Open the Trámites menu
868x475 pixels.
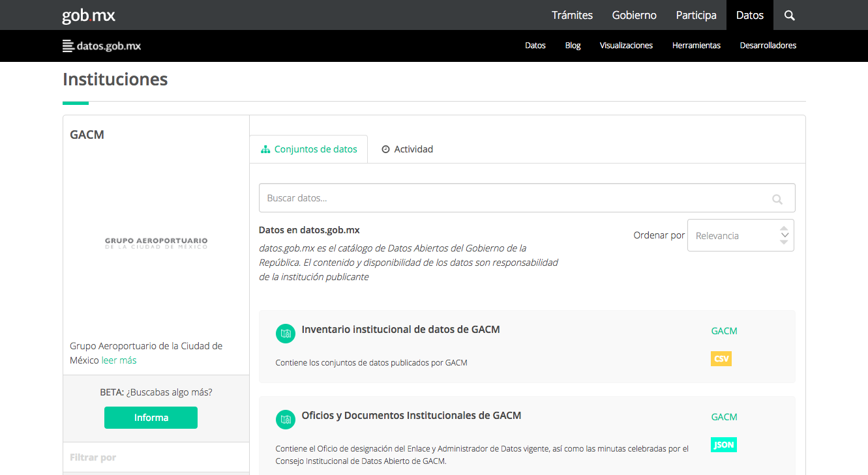(572, 15)
